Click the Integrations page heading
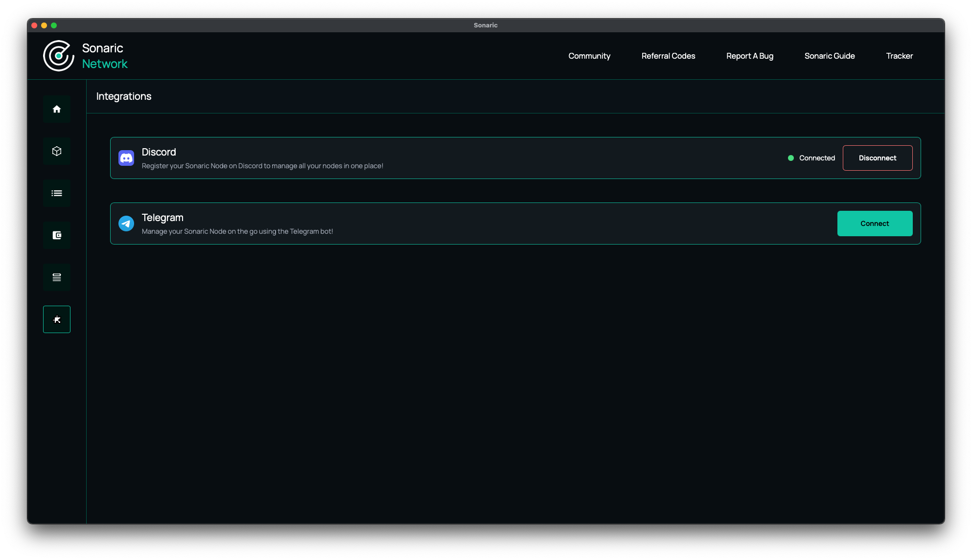The height and width of the screenshot is (560, 972). (x=124, y=96)
